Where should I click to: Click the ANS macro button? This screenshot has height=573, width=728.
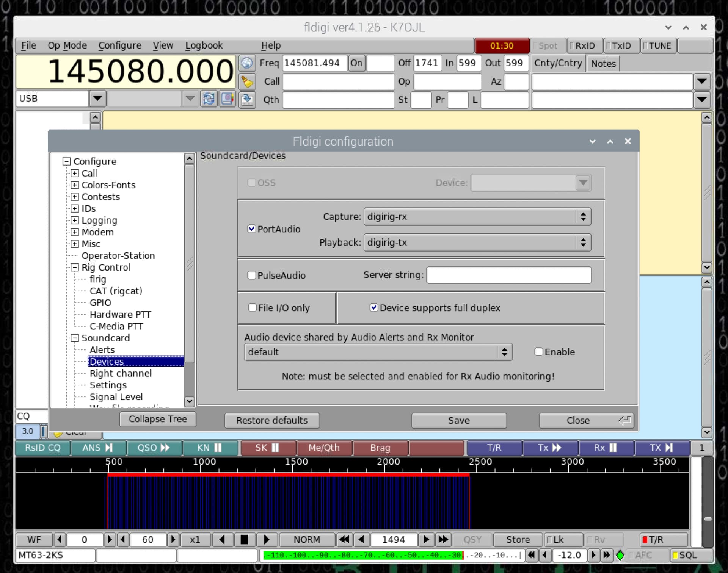pos(98,448)
